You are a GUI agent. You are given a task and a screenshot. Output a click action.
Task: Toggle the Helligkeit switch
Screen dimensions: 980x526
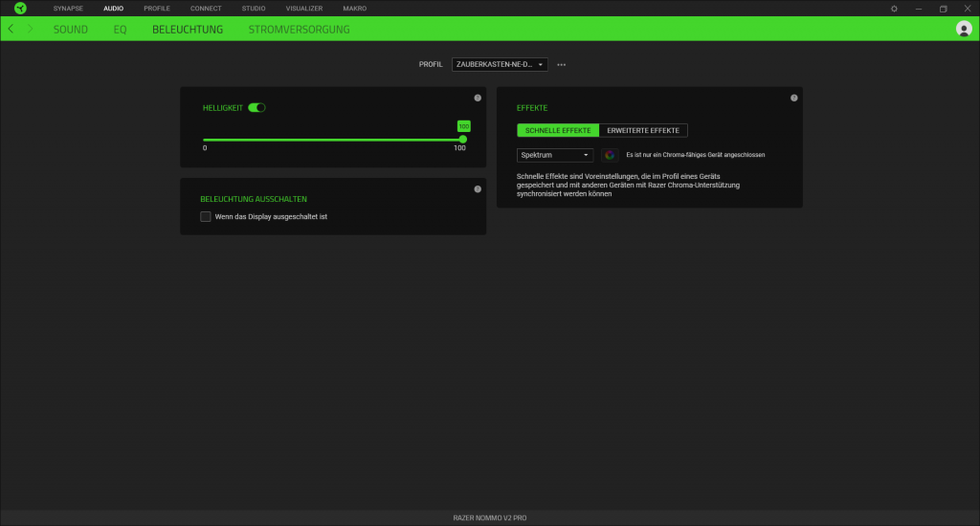click(256, 107)
